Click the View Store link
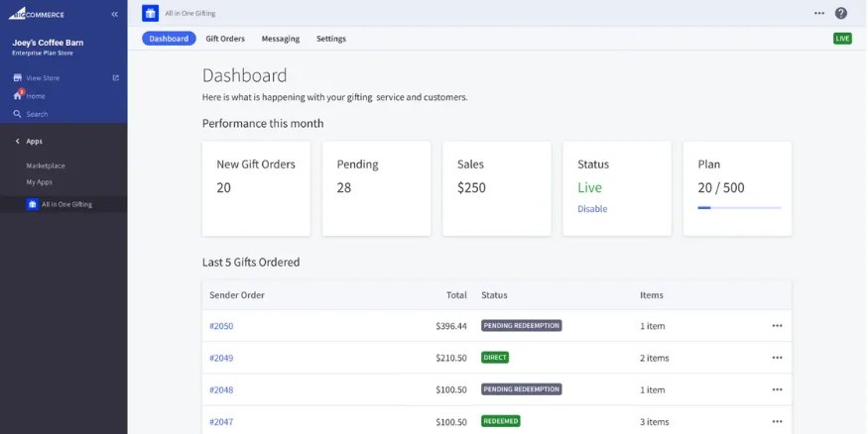 (x=43, y=78)
